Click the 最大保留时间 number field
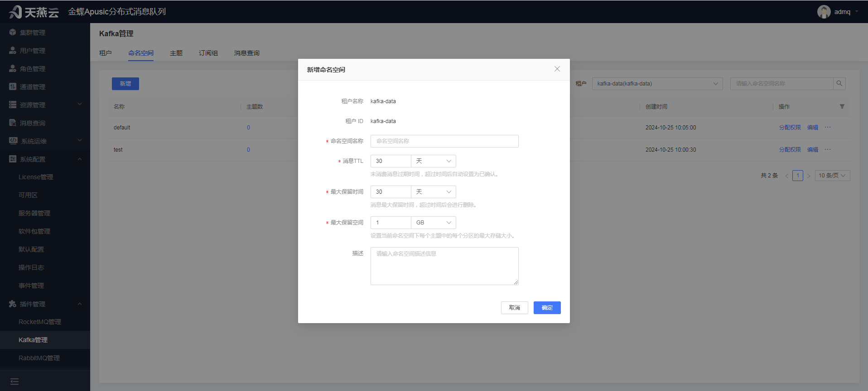 391,192
